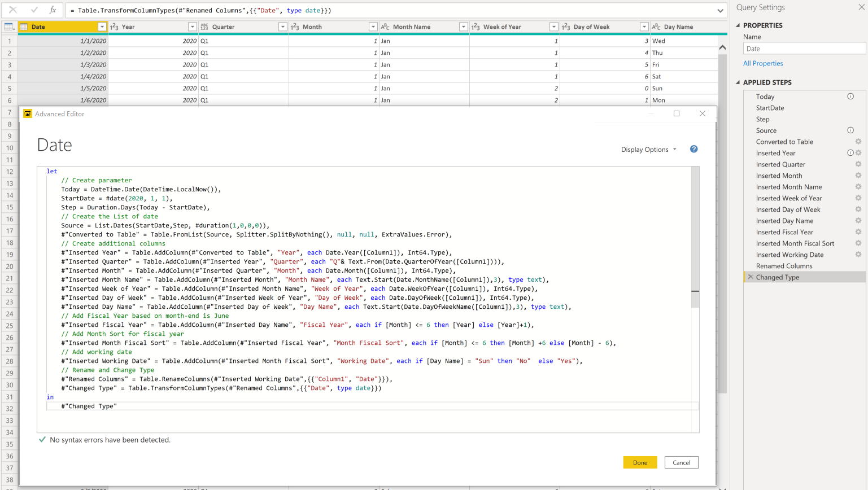Click the formula bar confirm checkmark icon

(x=34, y=10)
